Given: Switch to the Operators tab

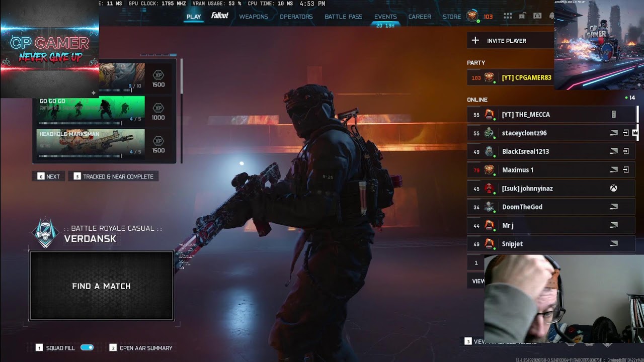Looking at the screenshot, I should point(296,17).
